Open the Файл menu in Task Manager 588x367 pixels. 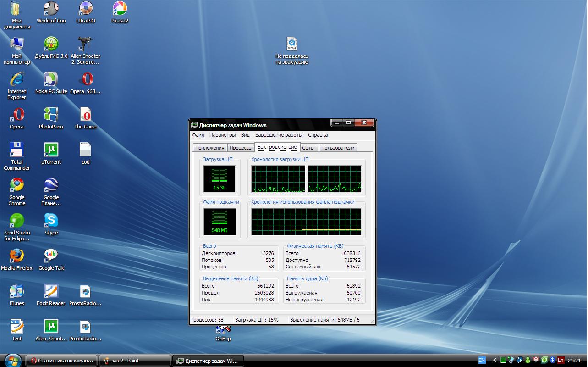point(198,135)
